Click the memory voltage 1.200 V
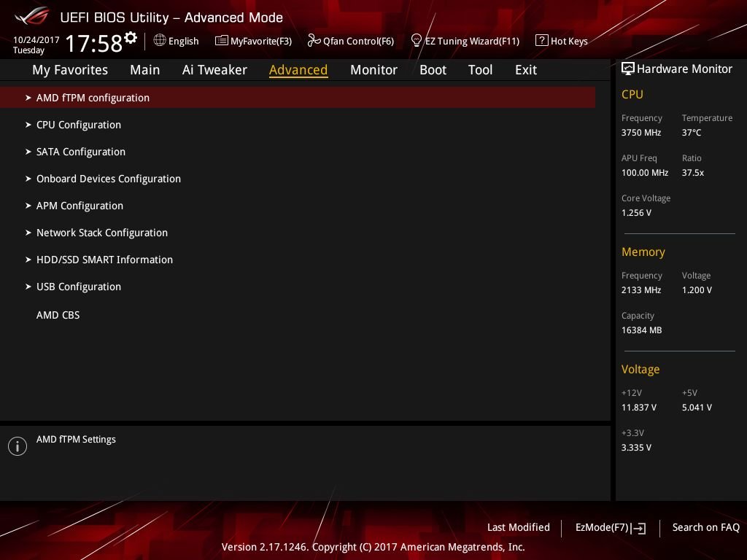747x560 pixels. tap(697, 290)
